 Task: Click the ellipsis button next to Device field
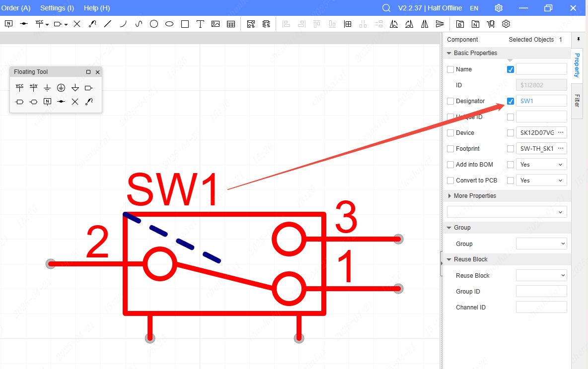[x=561, y=133]
